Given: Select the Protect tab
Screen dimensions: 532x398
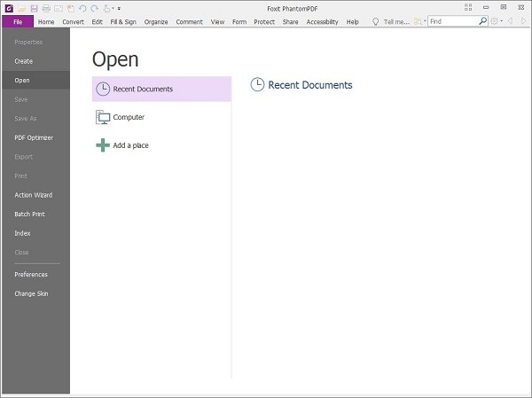Looking at the screenshot, I should pyautogui.click(x=264, y=21).
